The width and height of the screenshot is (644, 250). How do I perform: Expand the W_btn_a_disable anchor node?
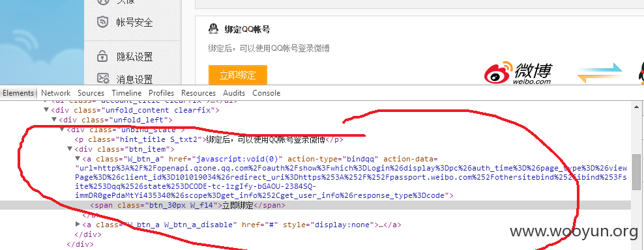[x=78, y=225]
